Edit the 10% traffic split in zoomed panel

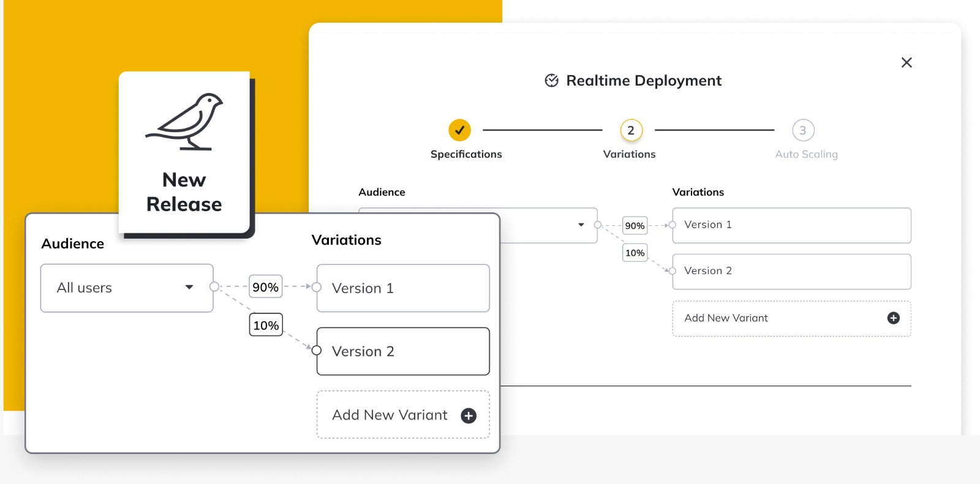tap(266, 325)
